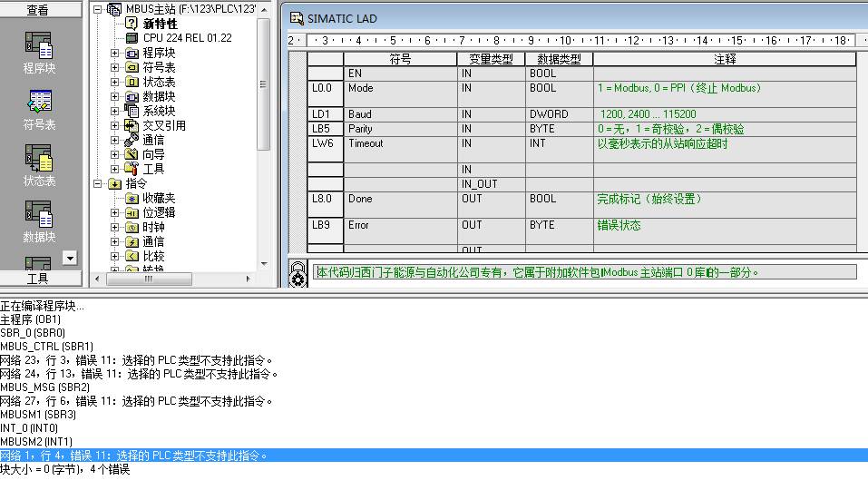Click the SIMATIC LAD window icon

click(x=297, y=18)
